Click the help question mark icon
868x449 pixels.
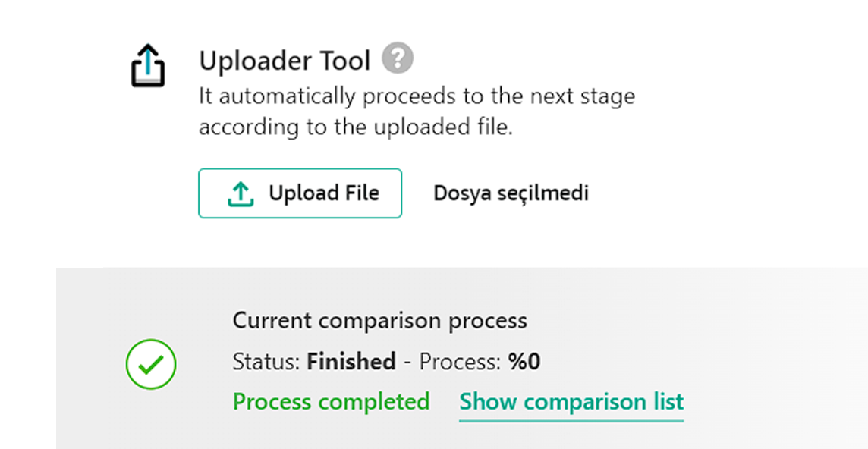tap(398, 58)
